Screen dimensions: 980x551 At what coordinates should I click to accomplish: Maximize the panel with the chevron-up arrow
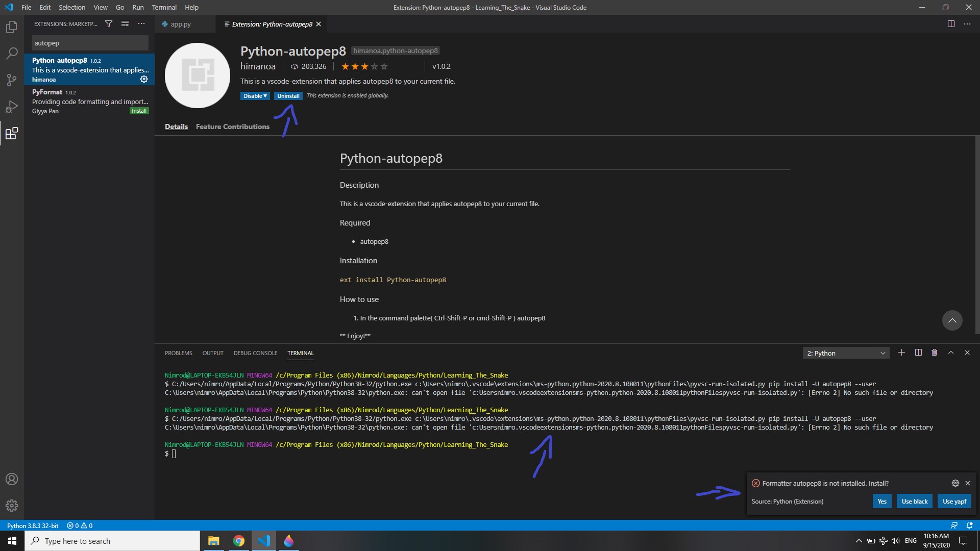pos(951,353)
